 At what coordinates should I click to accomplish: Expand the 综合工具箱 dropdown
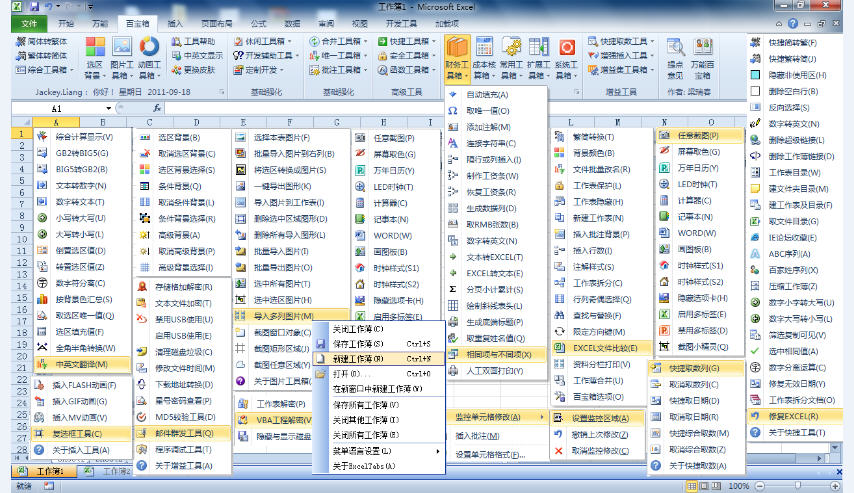[44, 70]
